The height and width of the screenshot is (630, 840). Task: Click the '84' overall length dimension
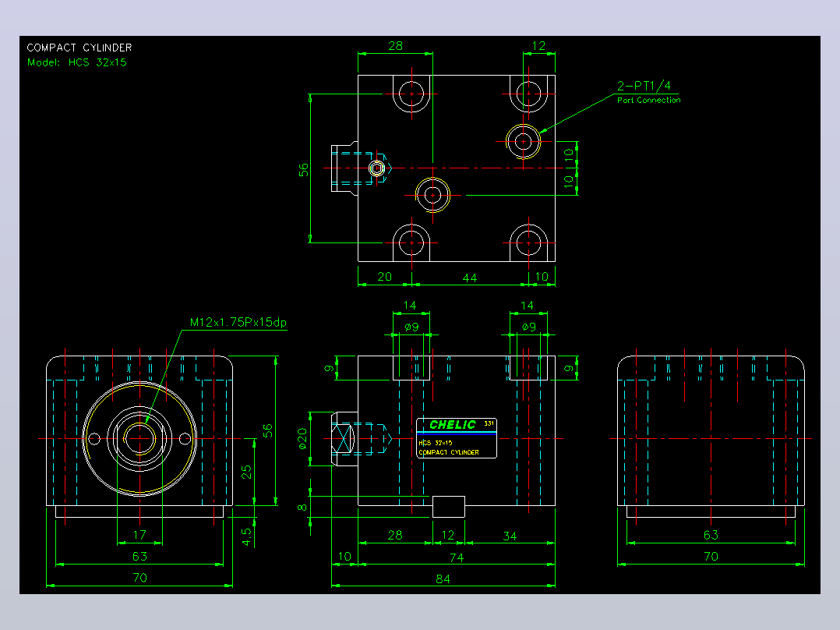point(443,579)
